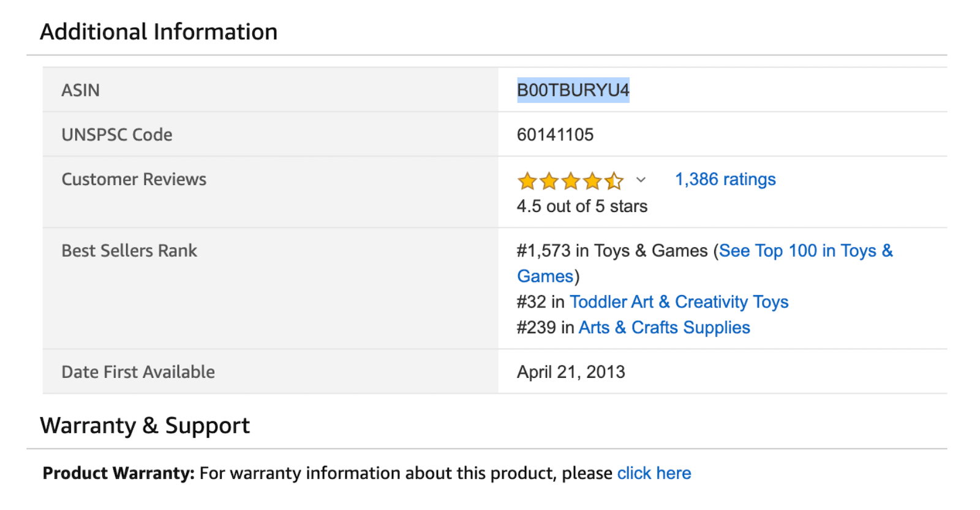Click the first gold star in the rating

[527, 181]
